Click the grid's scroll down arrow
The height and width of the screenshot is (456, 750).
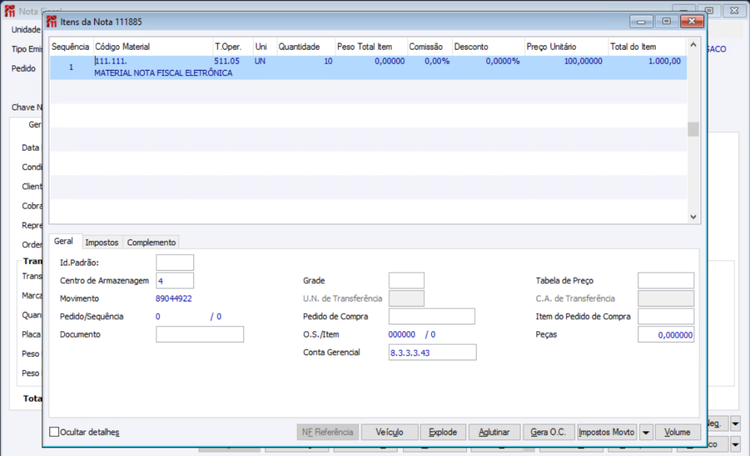pos(693,217)
